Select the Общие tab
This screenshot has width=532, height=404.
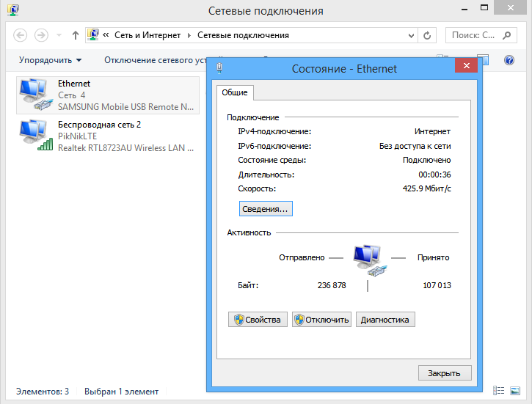(x=235, y=92)
